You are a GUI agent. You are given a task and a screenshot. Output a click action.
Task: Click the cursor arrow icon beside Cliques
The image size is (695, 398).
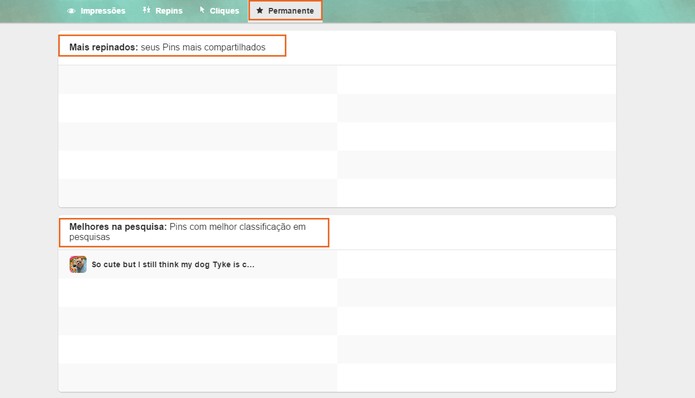click(202, 10)
